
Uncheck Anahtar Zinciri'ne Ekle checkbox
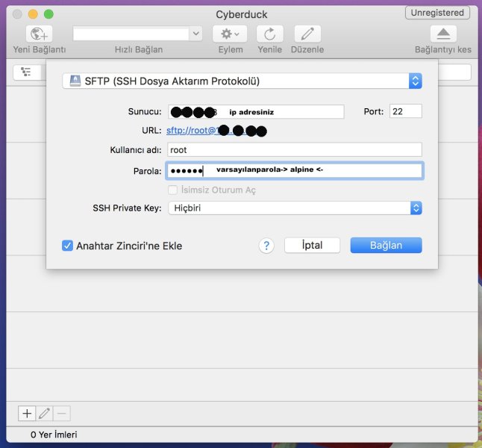click(67, 246)
